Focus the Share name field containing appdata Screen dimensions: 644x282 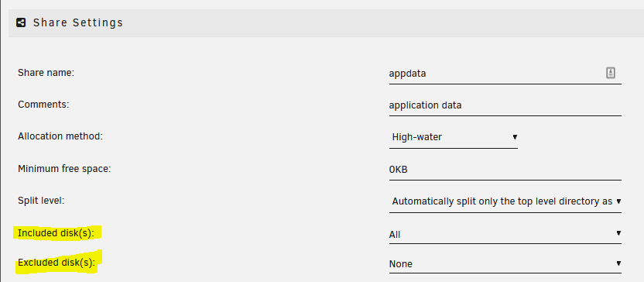coord(505,74)
